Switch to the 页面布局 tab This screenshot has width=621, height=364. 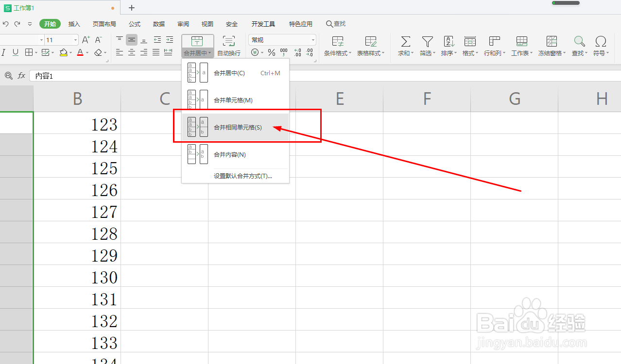point(104,24)
